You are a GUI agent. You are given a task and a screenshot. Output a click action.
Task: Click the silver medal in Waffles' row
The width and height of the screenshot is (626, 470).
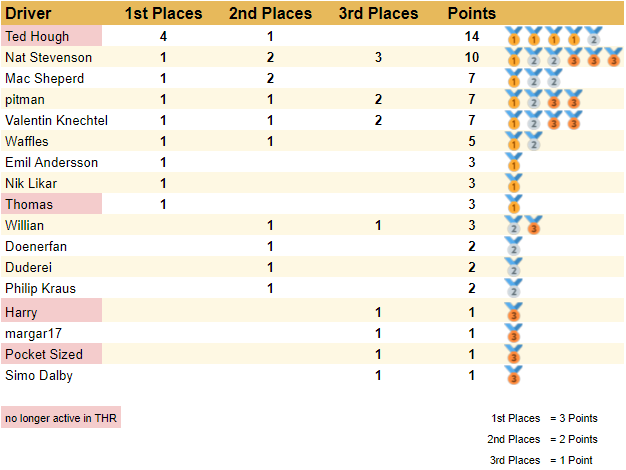(533, 143)
